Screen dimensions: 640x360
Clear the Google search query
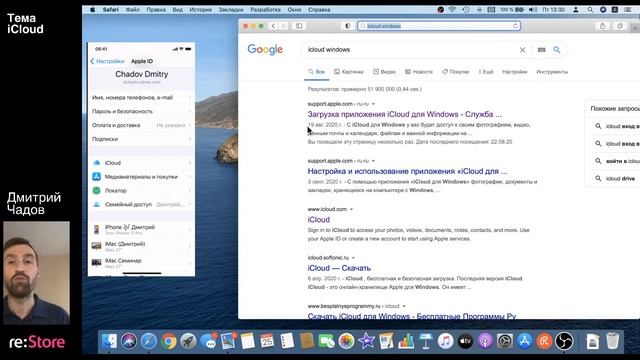522,50
